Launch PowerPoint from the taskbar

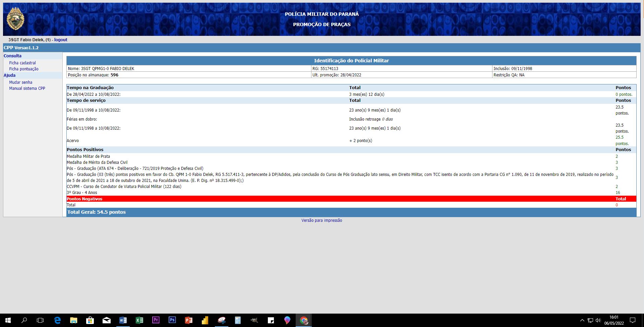[188, 320]
